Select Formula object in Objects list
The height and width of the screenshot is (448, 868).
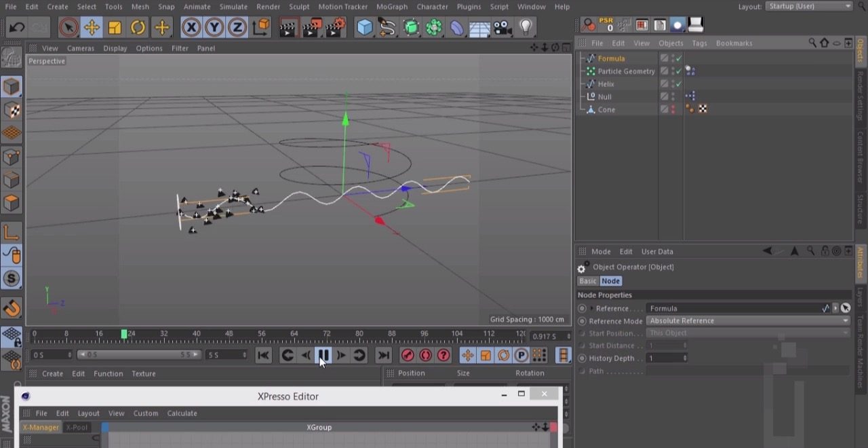coord(611,58)
